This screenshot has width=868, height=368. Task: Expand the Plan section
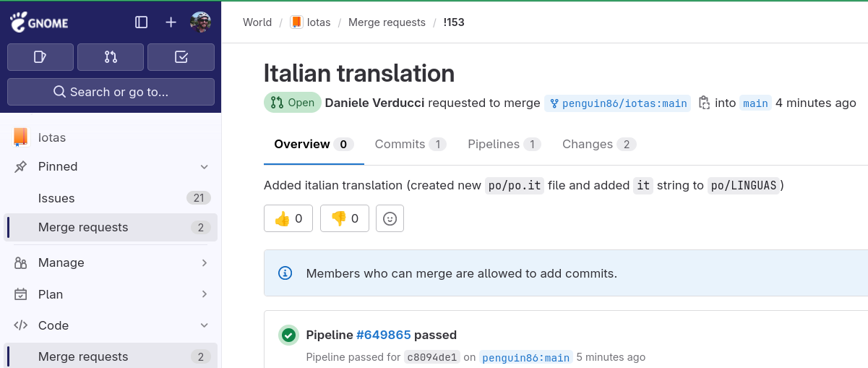pos(205,294)
